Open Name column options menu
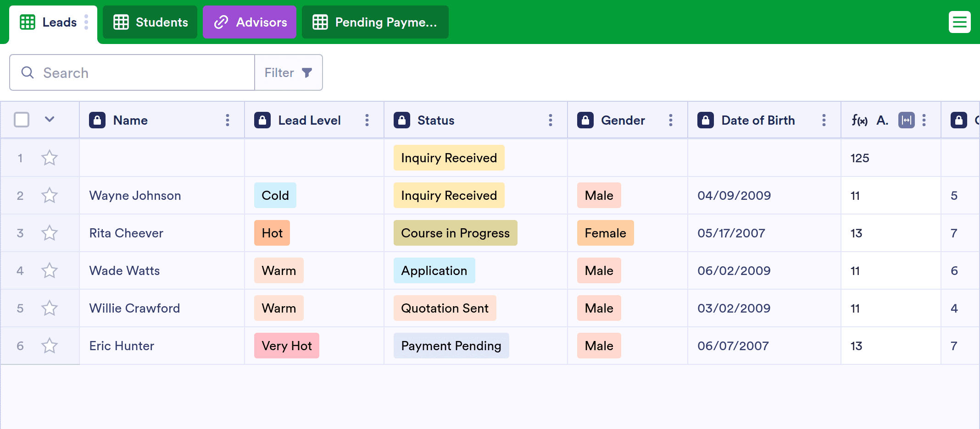Viewport: 980px width, 429px height. click(228, 120)
